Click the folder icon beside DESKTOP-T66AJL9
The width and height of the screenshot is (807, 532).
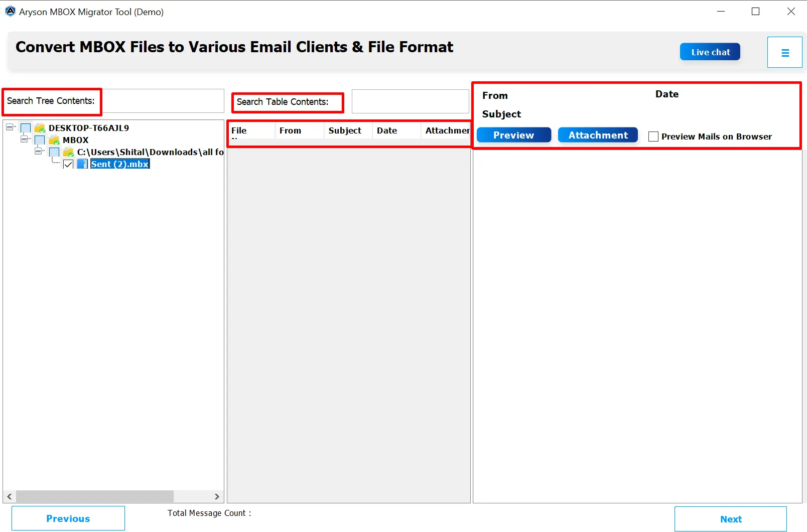pos(39,127)
